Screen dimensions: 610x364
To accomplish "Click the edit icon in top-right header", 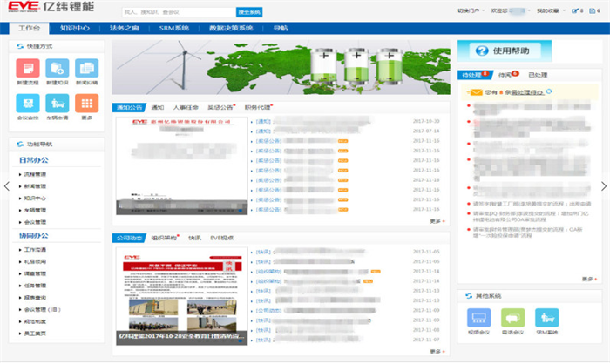I will [573, 11].
